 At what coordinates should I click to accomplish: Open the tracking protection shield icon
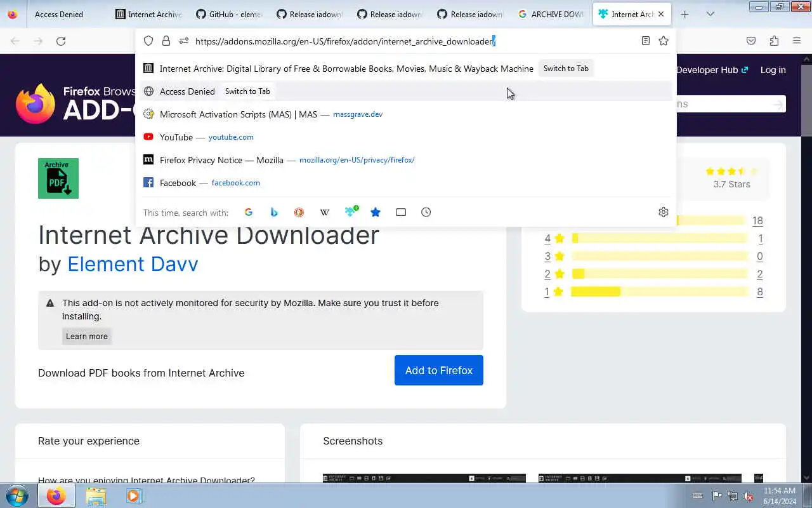click(x=148, y=41)
